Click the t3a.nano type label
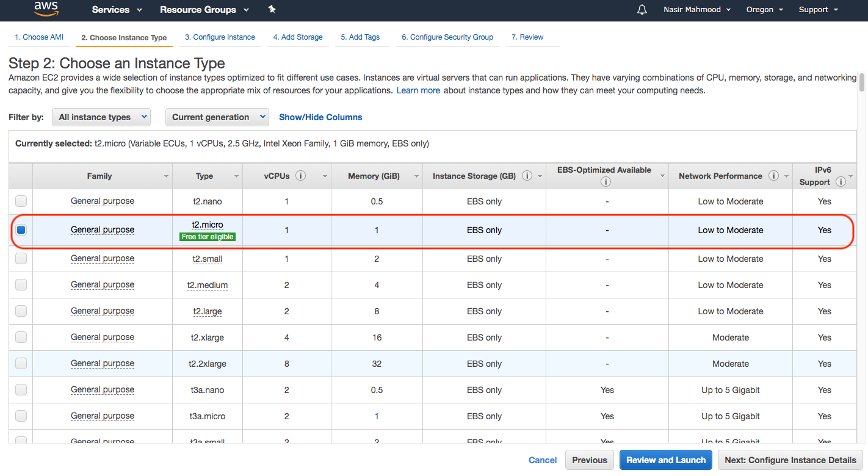The image size is (868, 476). (208, 390)
